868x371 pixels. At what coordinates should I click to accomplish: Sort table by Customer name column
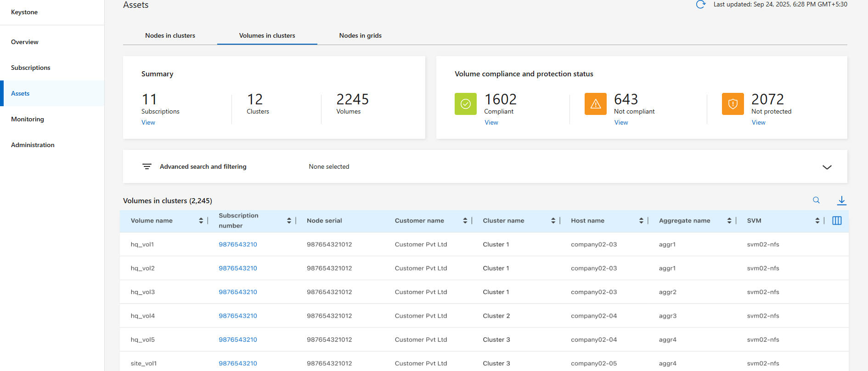[465, 221]
